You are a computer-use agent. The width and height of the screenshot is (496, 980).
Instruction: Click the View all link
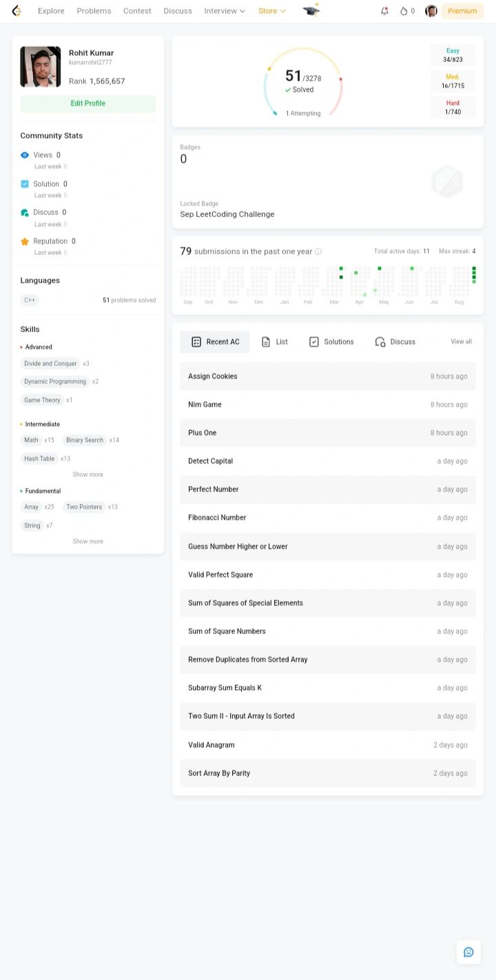(462, 342)
